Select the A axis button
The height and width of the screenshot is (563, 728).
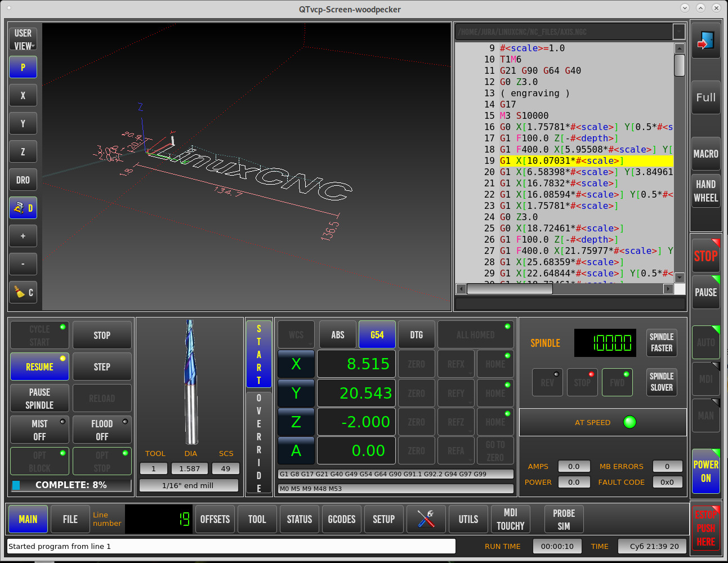point(296,450)
